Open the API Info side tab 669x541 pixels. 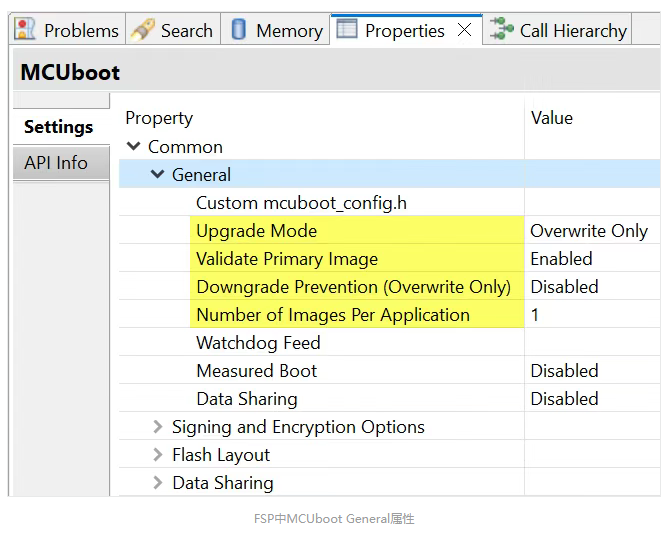61,163
